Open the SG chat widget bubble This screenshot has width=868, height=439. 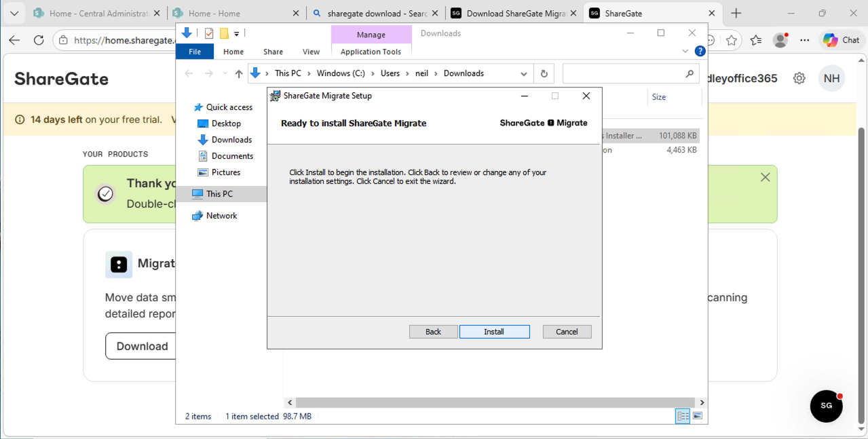pos(827,406)
